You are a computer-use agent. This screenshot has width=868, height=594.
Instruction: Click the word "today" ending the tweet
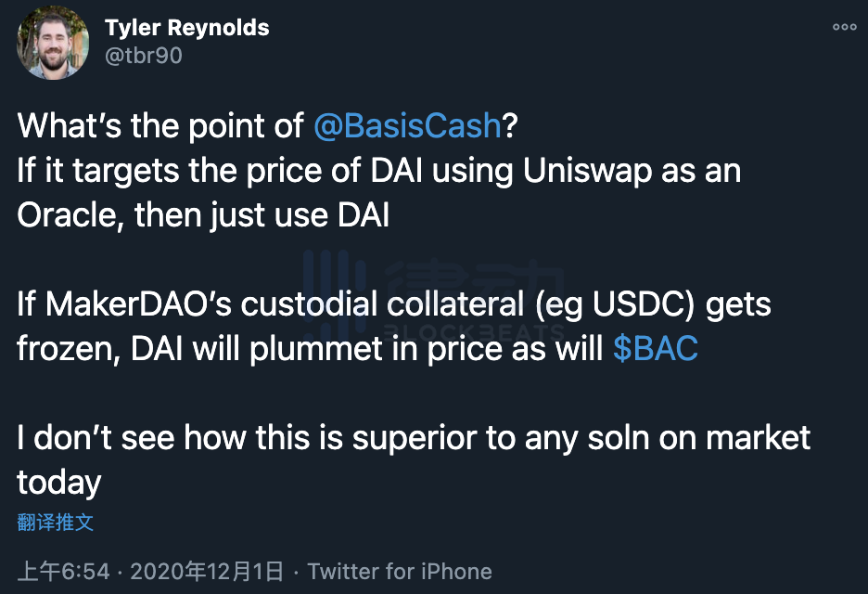(58, 482)
